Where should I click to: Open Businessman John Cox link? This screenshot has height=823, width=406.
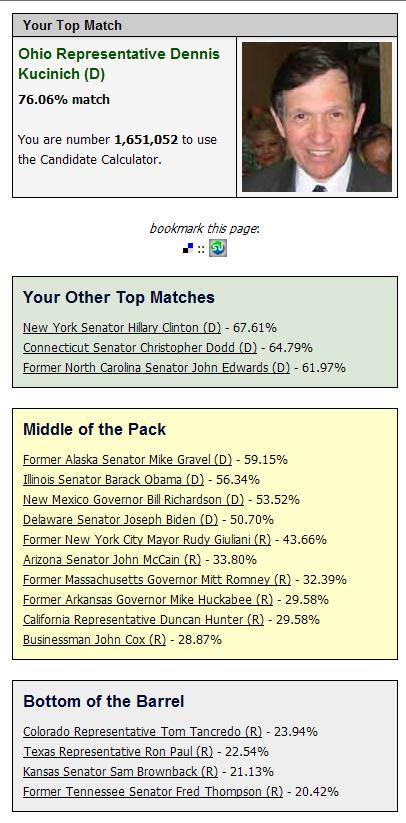[94, 639]
